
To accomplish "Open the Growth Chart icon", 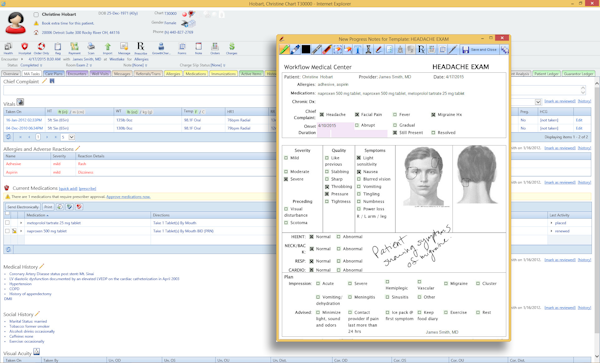I will click(161, 47).
